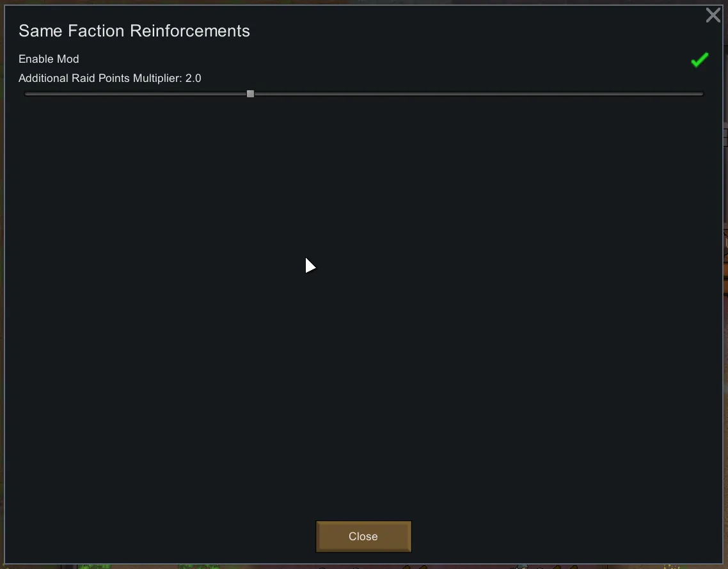Click the word Reinforcements in the header
This screenshot has width=728, height=569.
click(190, 31)
